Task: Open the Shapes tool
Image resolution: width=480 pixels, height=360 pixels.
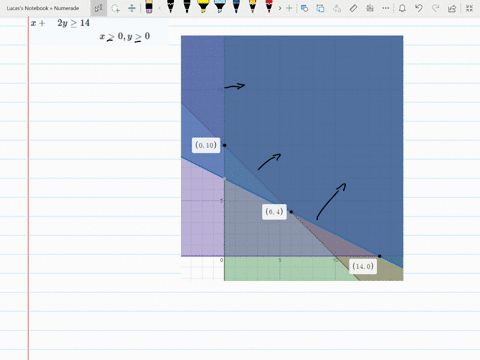Action: [x=304, y=8]
